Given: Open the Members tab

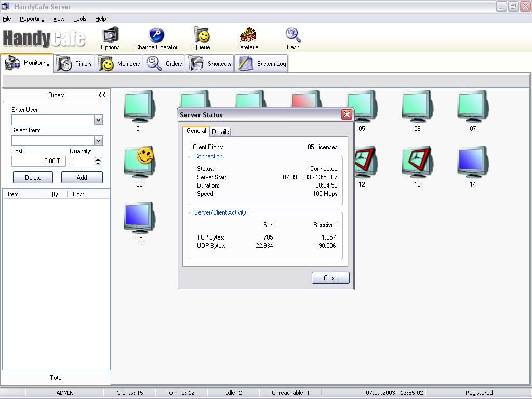Looking at the screenshot, I should pyautogui.click(x=119, y=63).
